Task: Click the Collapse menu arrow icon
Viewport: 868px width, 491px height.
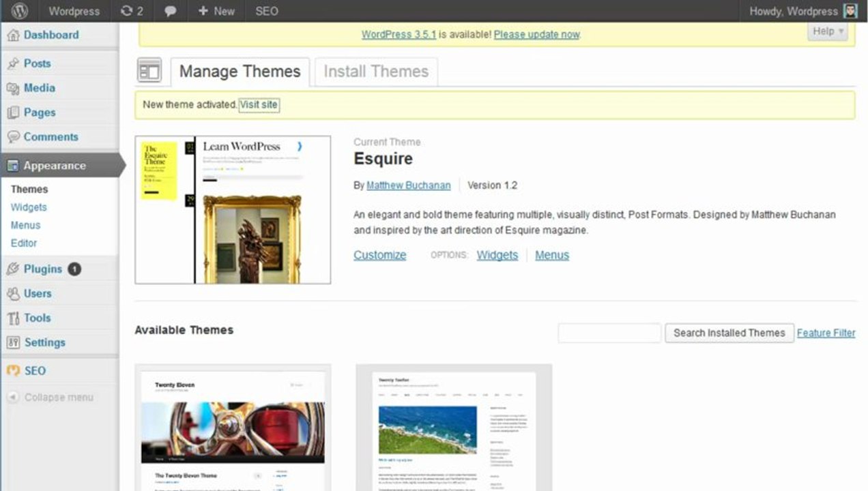Action: (13, 397)
